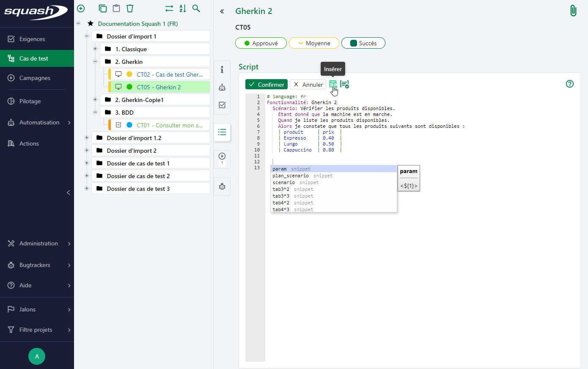Delete the selection using the trash icon
The image size is (588, 369).
130,8
